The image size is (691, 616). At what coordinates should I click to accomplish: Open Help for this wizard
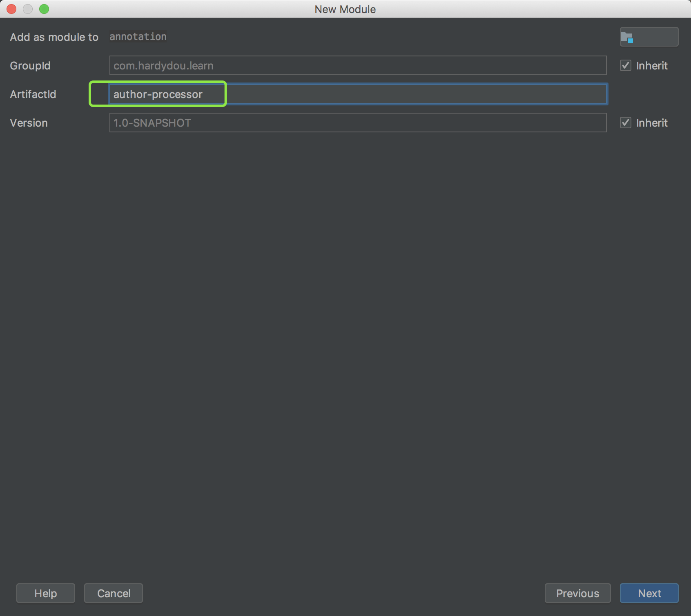pyautogui.click(x=46, y=593)
